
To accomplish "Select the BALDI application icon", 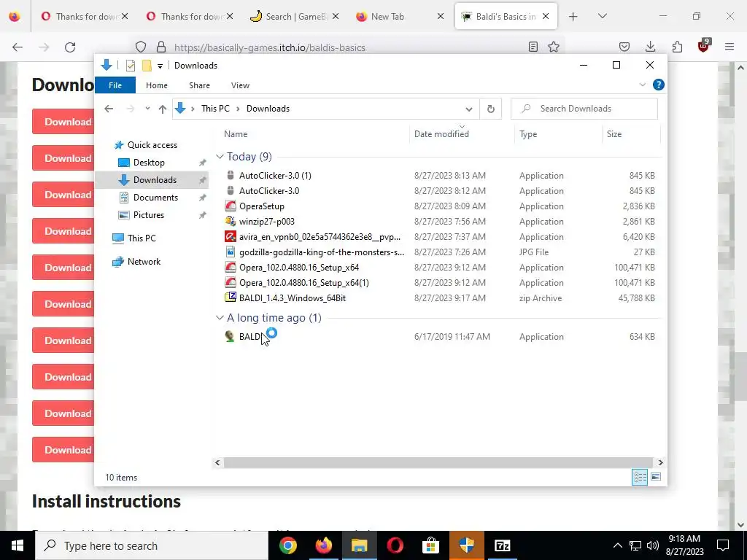I will coord(231,336).
